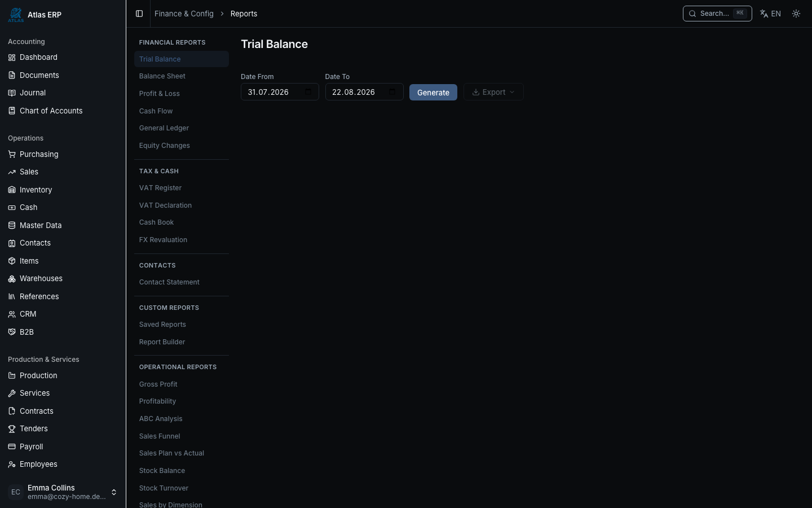
Task: Open Date From calendar picker icon
Action: tap(308, 92)
